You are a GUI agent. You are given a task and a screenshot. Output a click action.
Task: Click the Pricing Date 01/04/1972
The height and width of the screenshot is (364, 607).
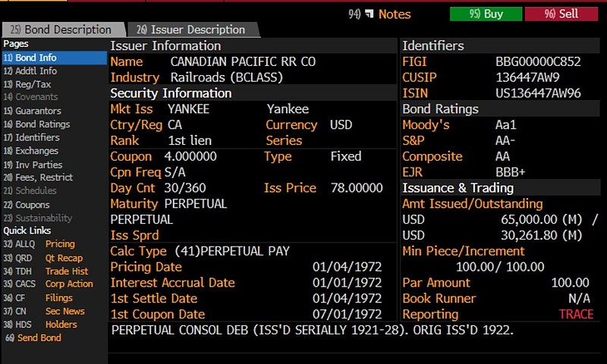[x=347, y=267]
